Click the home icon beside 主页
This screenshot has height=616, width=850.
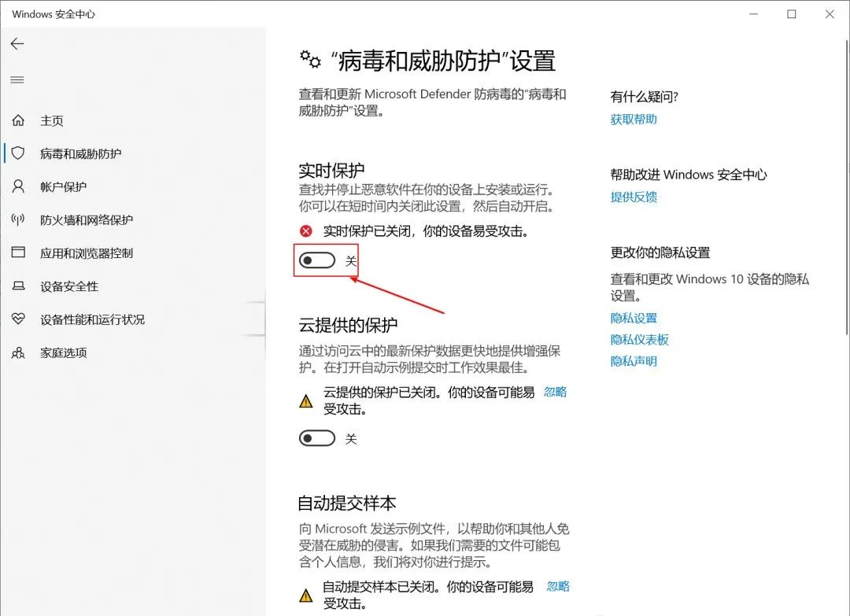pos(18,120)
